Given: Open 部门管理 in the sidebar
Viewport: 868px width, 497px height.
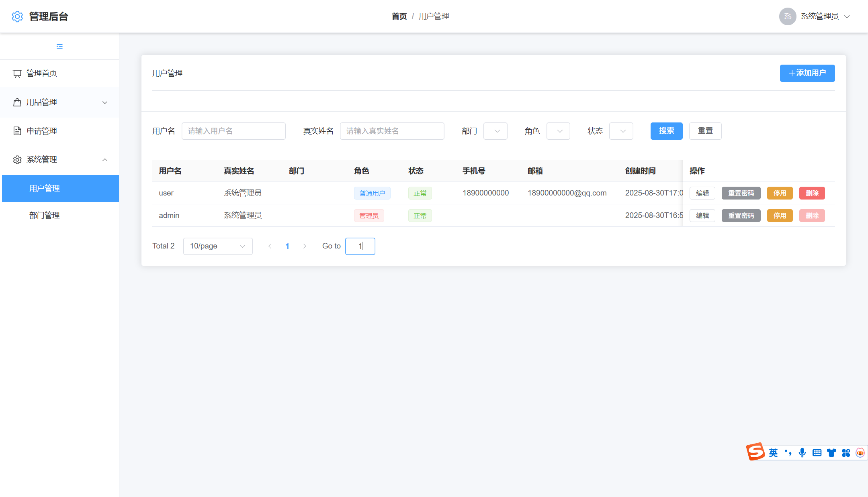Looking at the screenshot, I should point(45,216).
